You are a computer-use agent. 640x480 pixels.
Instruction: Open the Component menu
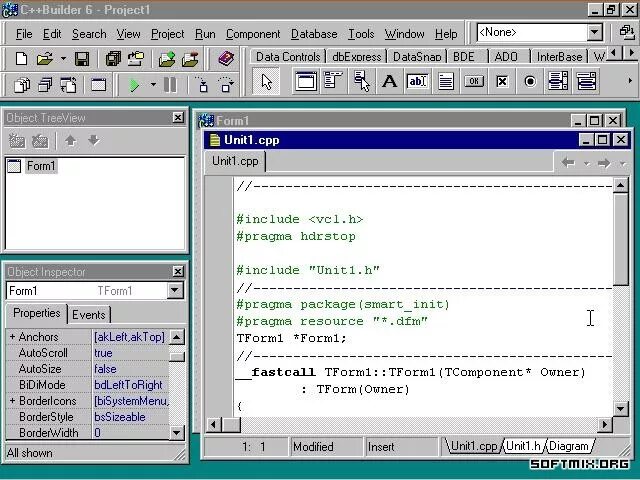point(253,34)
